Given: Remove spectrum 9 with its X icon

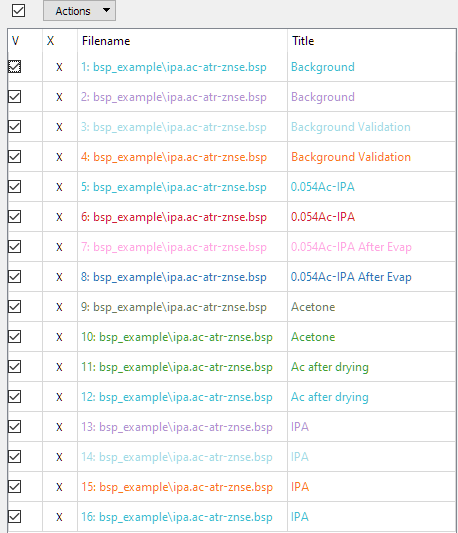Looking at the screenshot, I should point(59,307).
